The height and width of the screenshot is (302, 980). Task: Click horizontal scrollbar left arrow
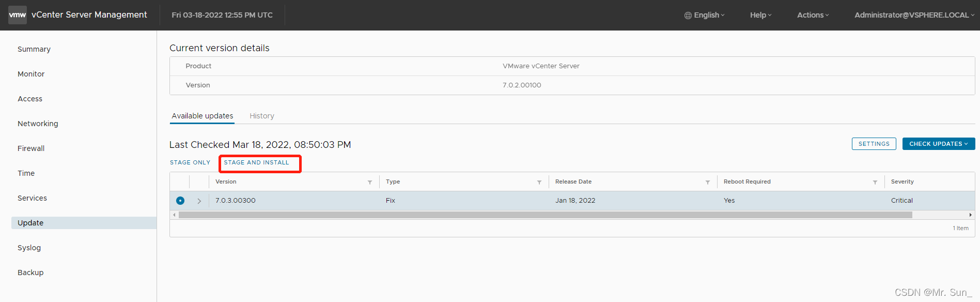click(174, 215)
